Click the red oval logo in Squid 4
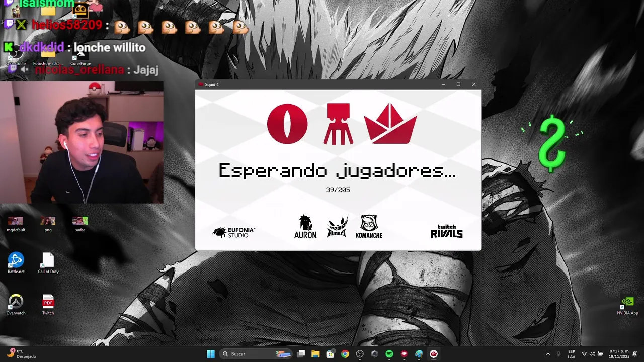 coord(287,124)
